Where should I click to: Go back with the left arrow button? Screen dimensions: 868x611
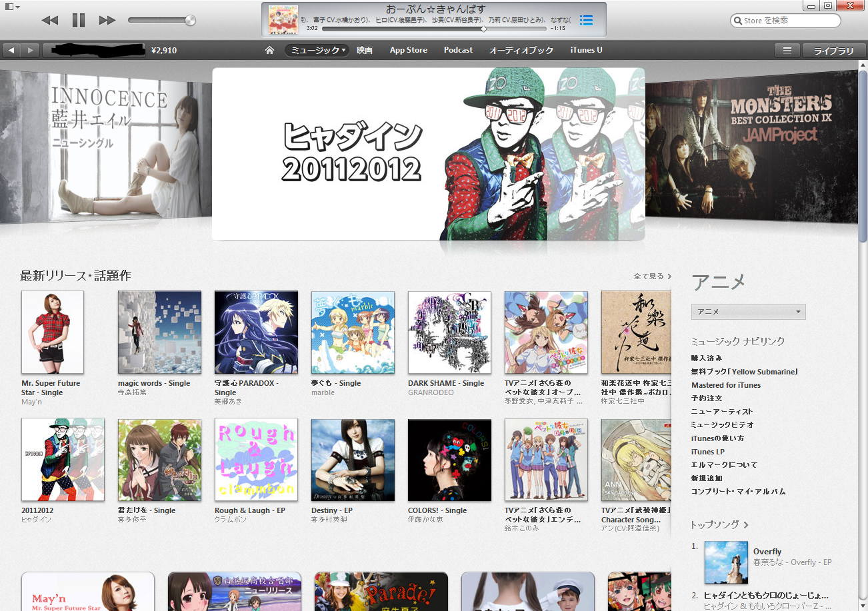[x=12, y=50]
